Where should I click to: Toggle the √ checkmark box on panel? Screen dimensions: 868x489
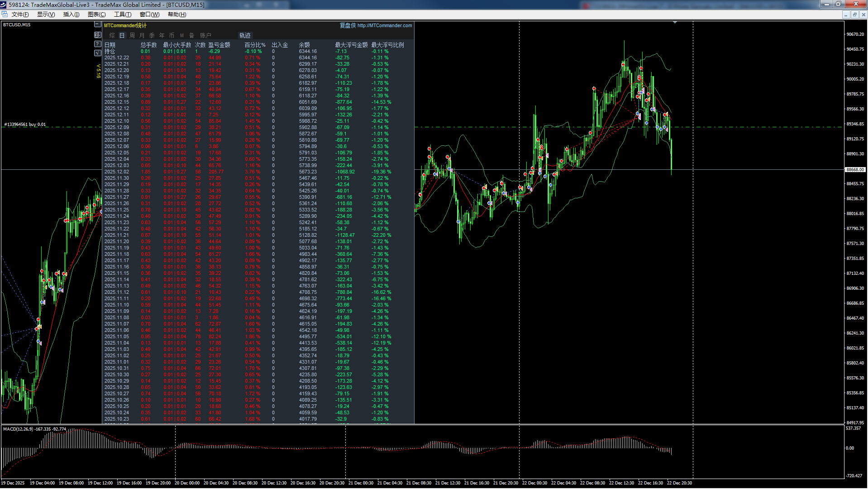[x=97, y=53]
